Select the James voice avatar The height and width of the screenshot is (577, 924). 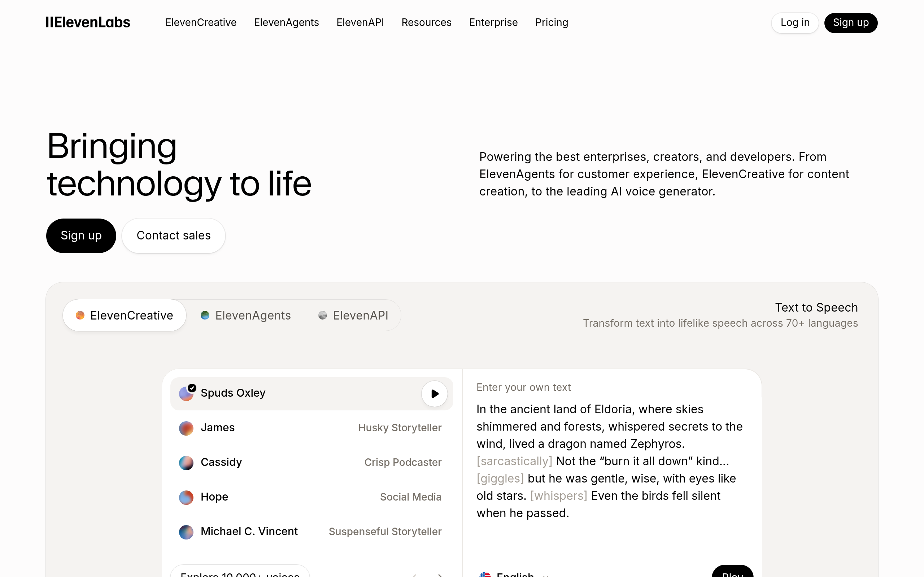pos(186,428)
